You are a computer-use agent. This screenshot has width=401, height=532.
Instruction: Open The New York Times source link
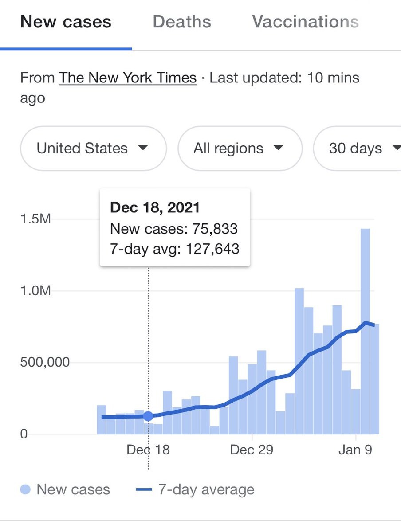[x=128, y=78]
